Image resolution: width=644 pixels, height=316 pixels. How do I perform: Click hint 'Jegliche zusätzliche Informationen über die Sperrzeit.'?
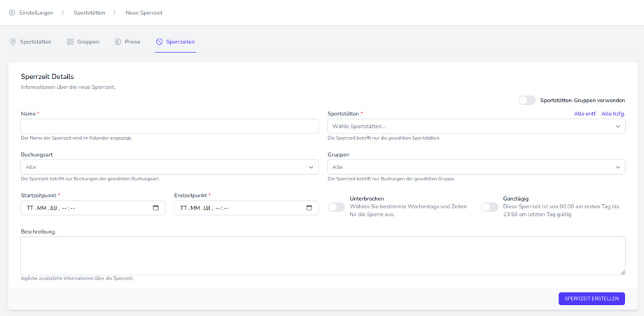77,279
